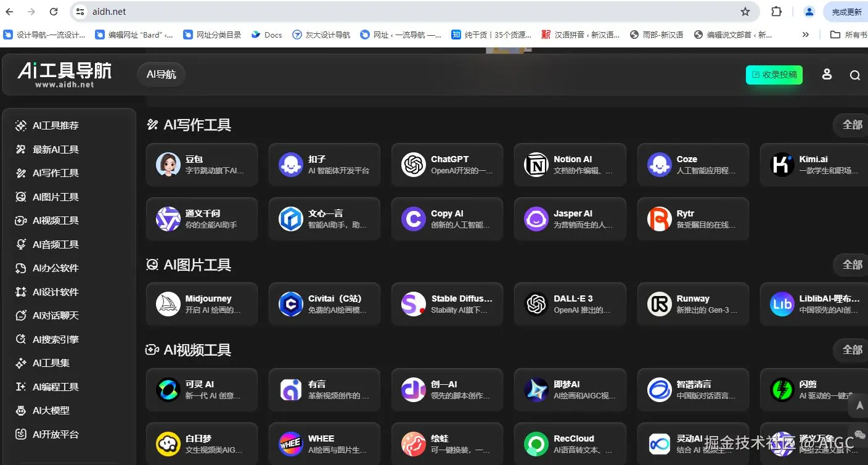Open the browser profile avatar icon
This screenshot has height=465, width=868.
click(809, 12)
